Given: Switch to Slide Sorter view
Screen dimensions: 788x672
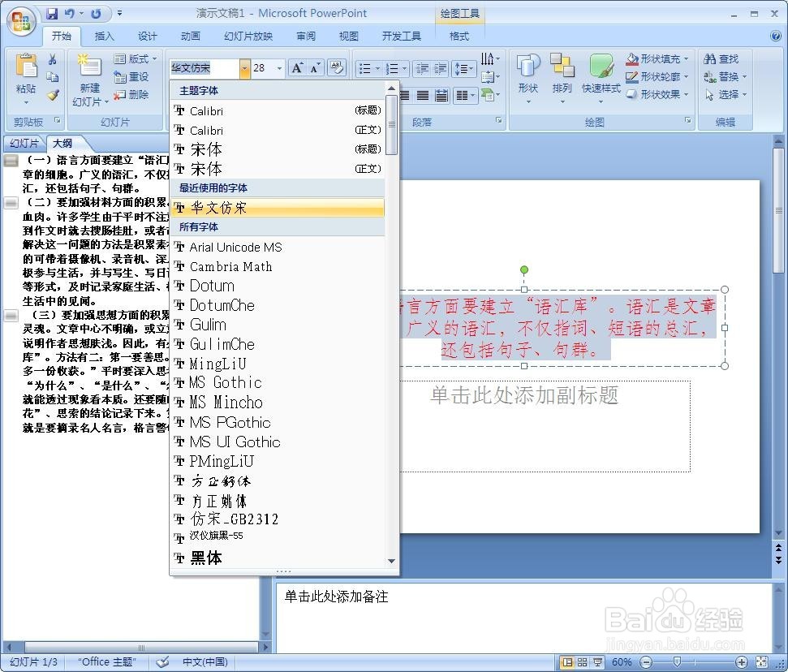Looking at the screenshot, I should pos(583,662).
